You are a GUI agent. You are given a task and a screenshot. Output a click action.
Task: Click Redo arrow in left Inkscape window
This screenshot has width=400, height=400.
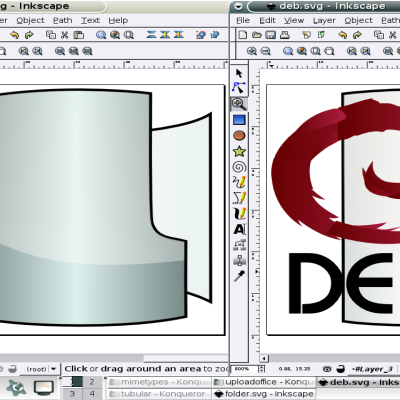[x=29, y=35]
